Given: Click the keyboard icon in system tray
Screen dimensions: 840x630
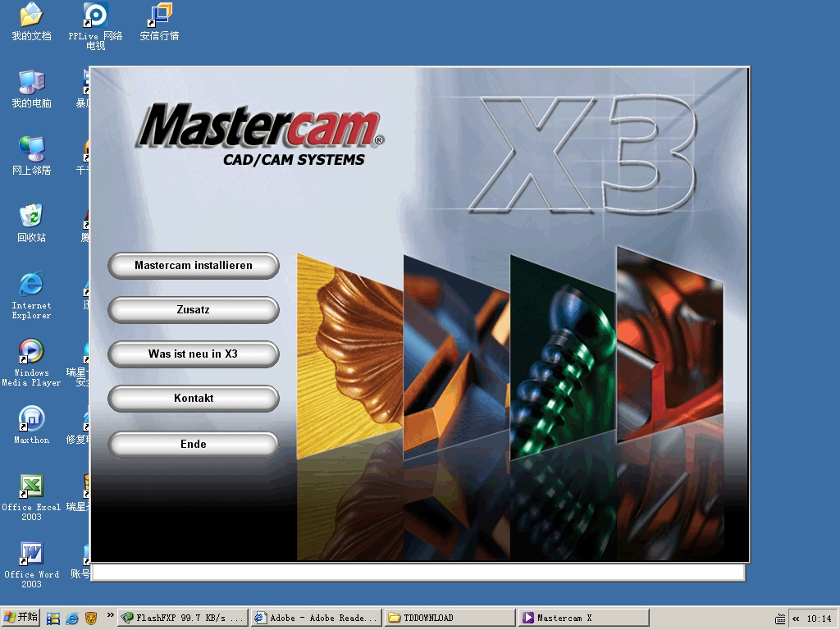Looking at the screenshot, I should click(x=781, y=619).
